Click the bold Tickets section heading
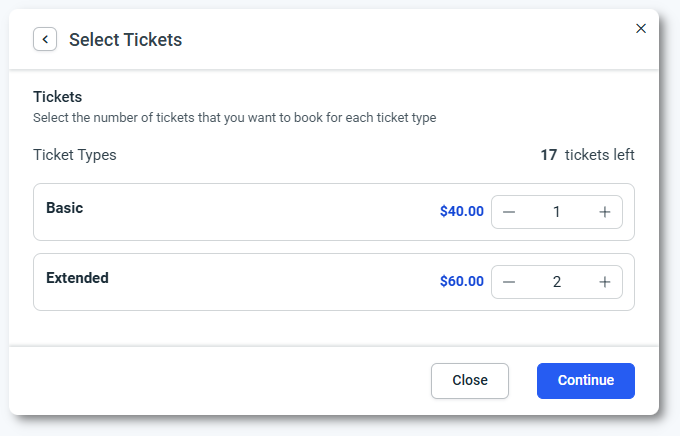Viewport: 680px width, 436px height. click(x=57, y=97)
